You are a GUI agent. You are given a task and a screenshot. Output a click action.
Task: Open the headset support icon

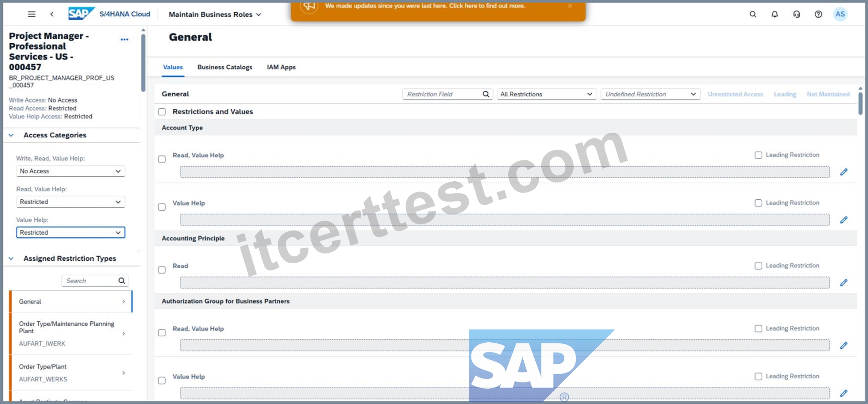[x=796, y=14]
